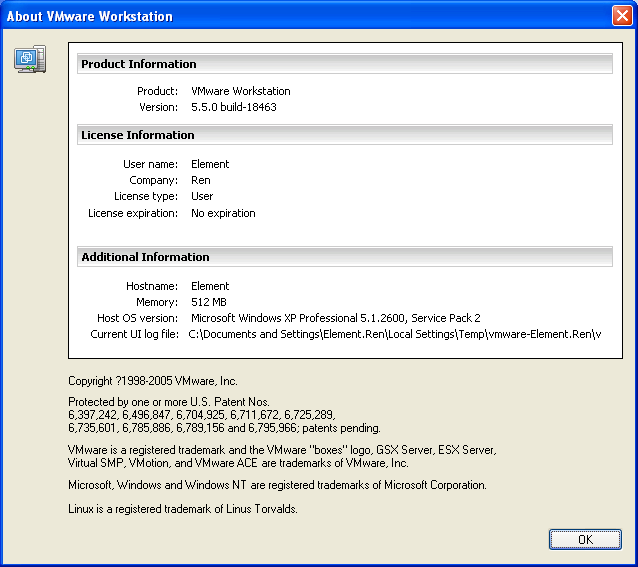
Task: Close the About VMware Workstation dialog
Action: coord(622,16)
